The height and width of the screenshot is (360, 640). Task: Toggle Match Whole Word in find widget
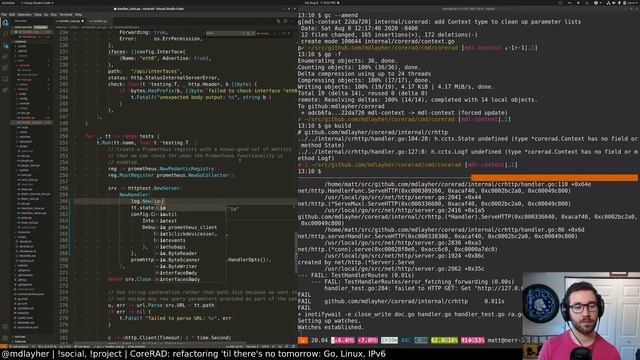[248, 33]
